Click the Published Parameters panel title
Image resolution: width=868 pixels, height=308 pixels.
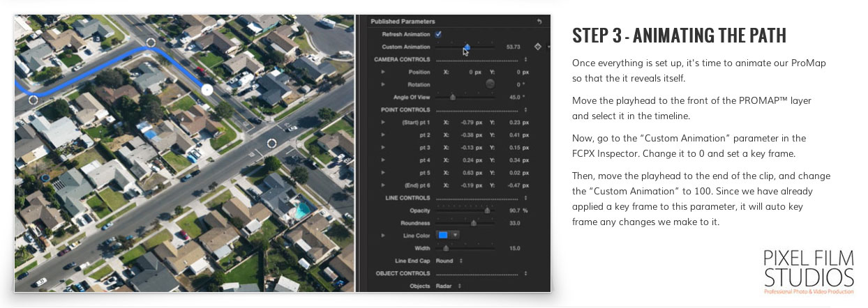point(403,22)
